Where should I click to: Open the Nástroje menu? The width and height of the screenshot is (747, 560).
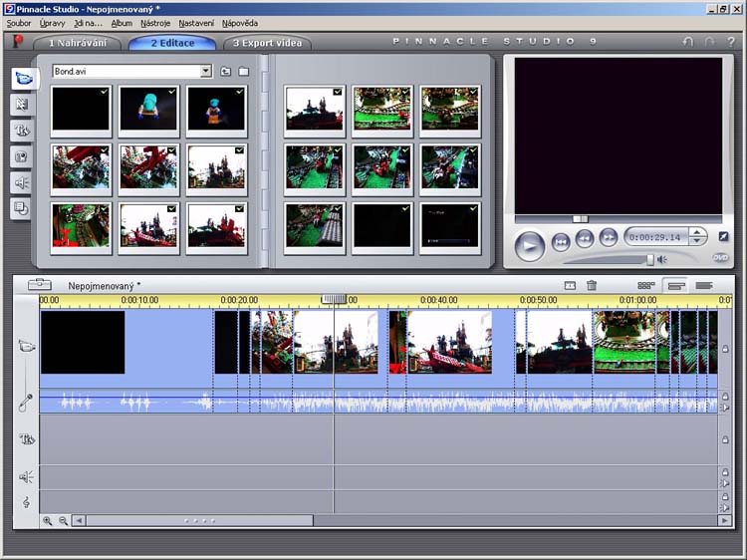(155, 22)
